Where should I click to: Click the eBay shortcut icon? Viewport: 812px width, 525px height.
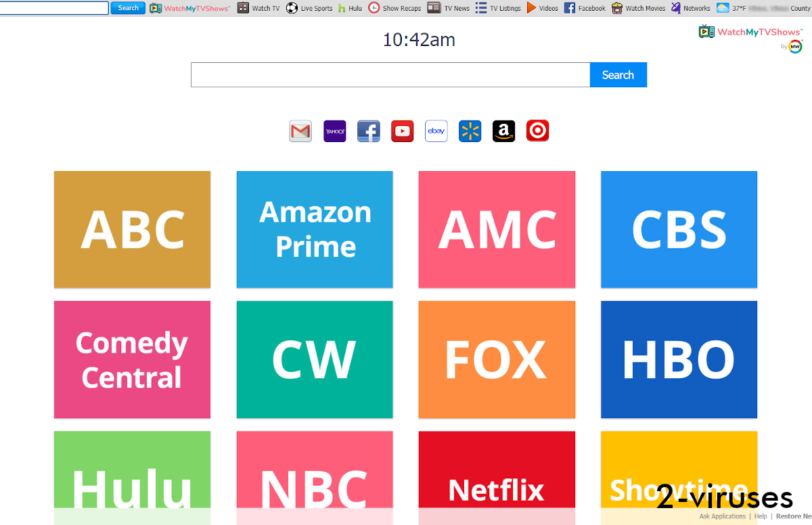tap(436, 131)
